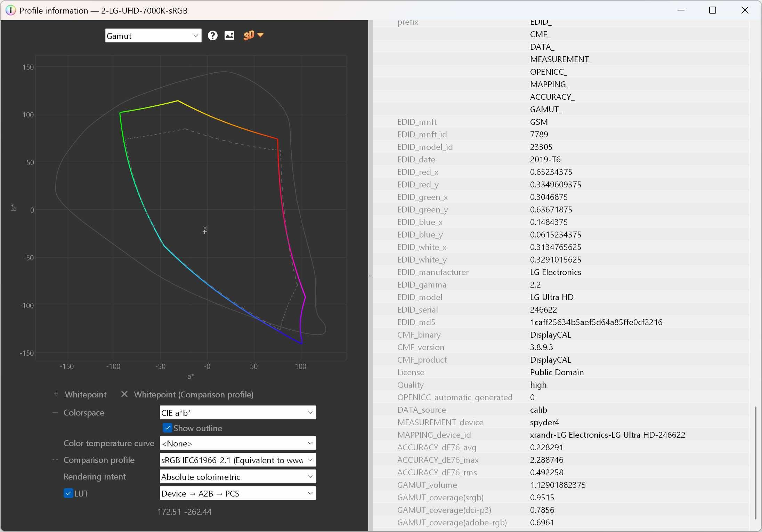Screen dimensions: 762x532
Task: Click the EDID_model value LG Ultra HD
Action: [552, 297]
